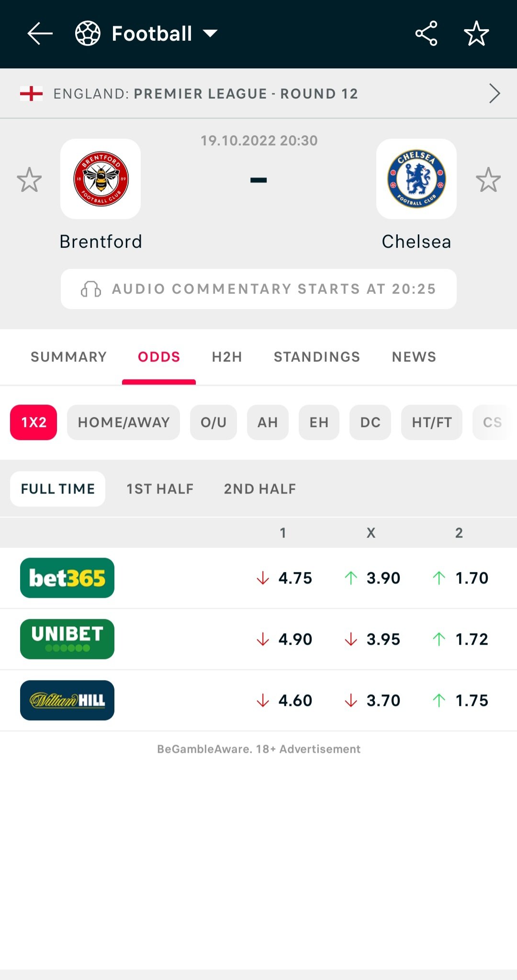517x980 pixels.
Task: Expand the Football sport dropdown
Action: [210, 33]
